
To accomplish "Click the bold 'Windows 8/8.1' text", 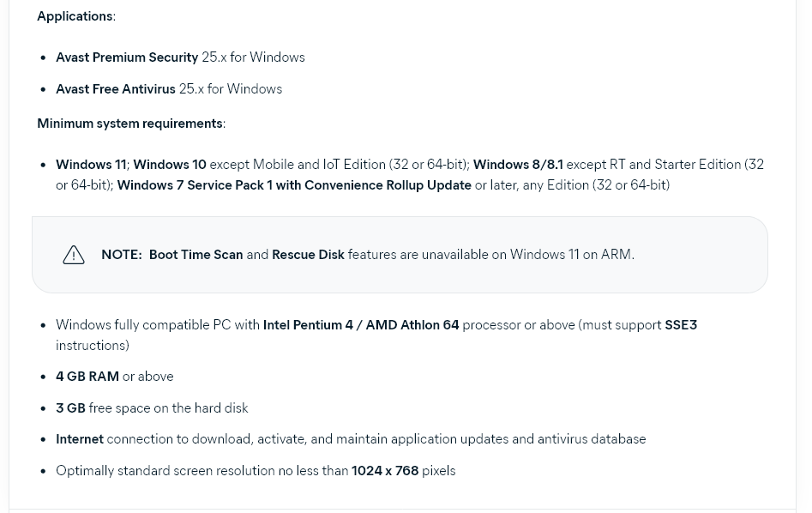I will [x=517, y=165].
